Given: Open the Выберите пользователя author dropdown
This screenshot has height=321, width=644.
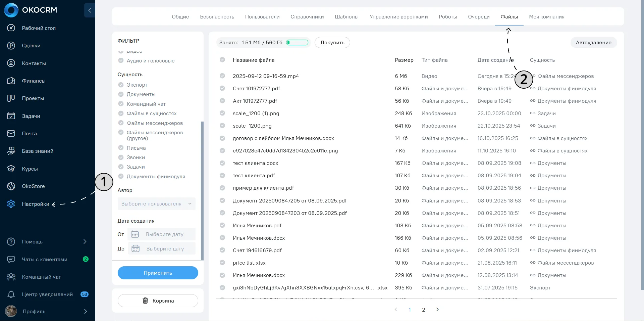Looking at the screenshot, I should 156,204.
